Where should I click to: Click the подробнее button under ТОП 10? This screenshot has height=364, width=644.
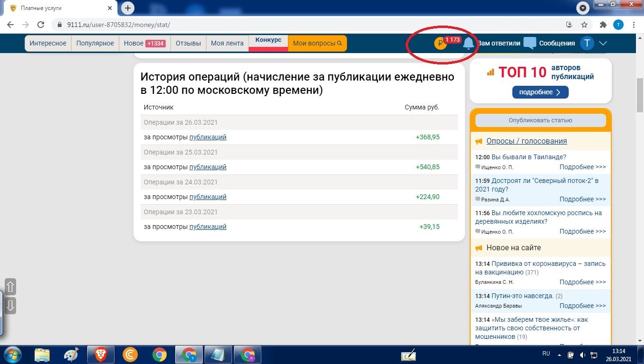pos(540,92)
